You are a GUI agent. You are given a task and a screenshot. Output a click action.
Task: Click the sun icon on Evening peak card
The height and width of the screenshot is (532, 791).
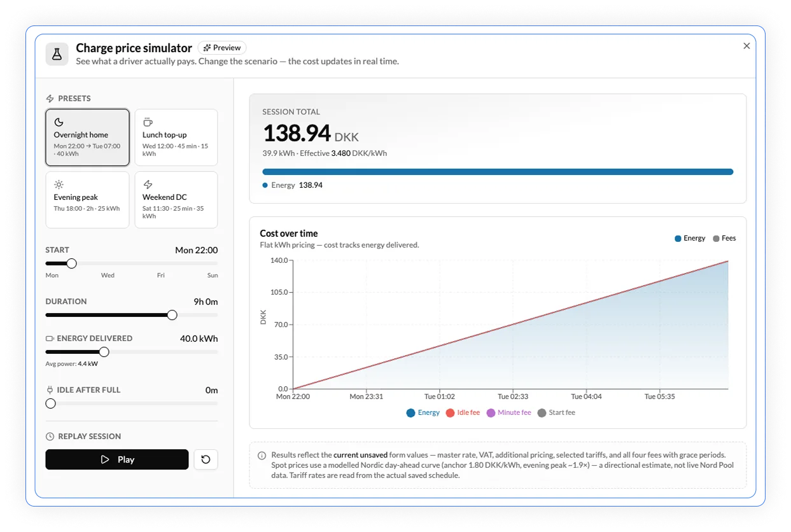(59, 185)
